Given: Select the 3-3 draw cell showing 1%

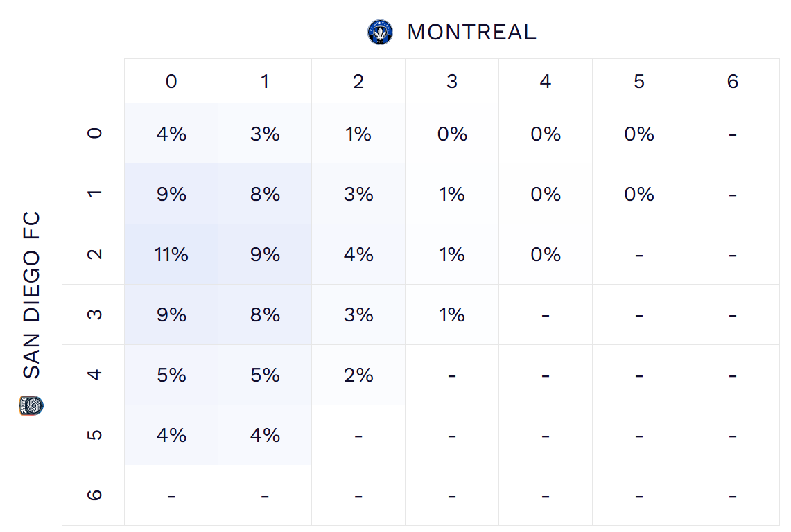Looking at the screenshot, I should [x=452, y=314].
